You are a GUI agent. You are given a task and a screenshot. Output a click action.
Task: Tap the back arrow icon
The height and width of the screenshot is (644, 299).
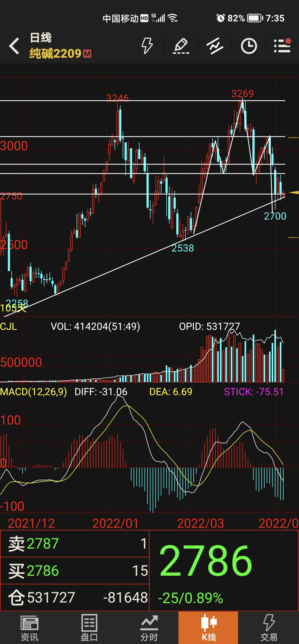coord(14,46)
